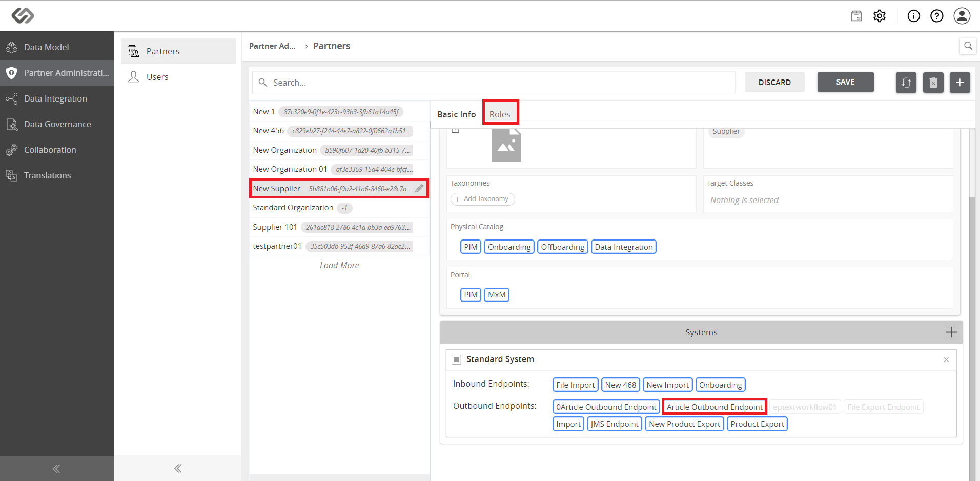Screen dimensions: 980x481
Task: Toggle Standard System checkbox
Action: click(456, 359)
